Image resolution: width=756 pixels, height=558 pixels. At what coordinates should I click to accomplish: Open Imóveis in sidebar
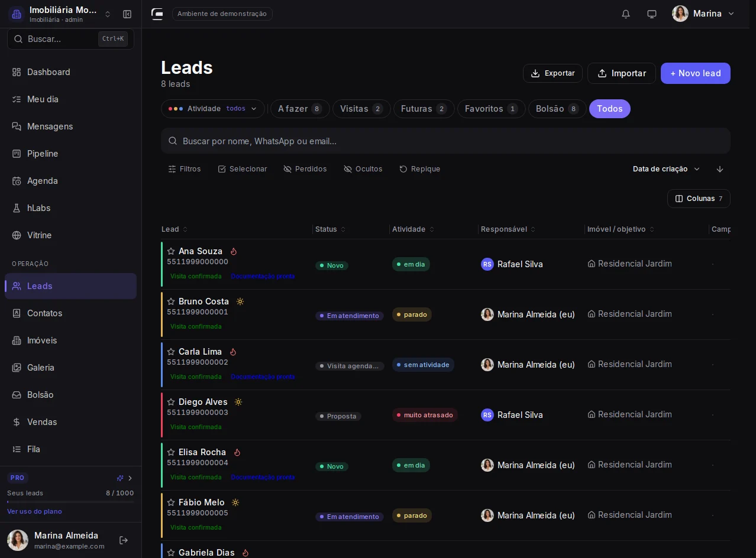[x=70, y=340]
